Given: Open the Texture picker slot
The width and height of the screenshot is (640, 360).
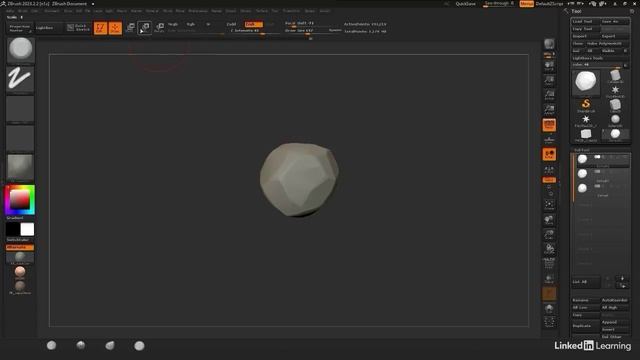Looking at the screenshot, I should (20, 138).
